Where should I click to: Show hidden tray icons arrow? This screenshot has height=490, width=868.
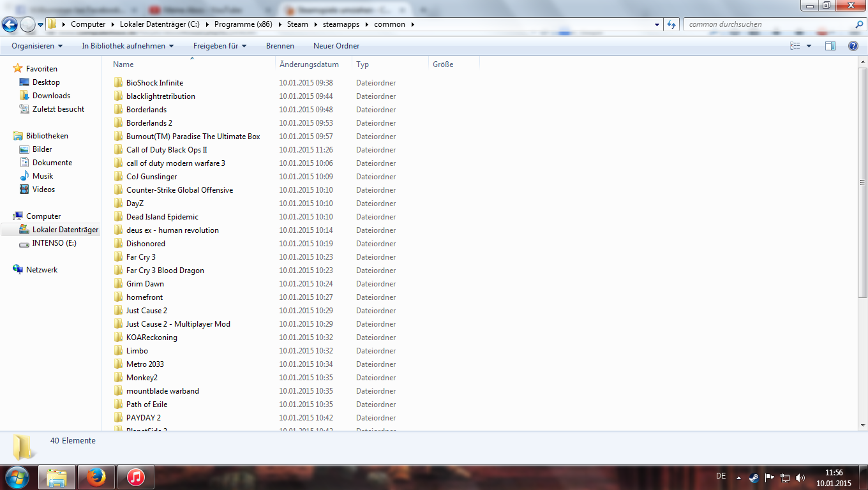click(x=739, y=477)
